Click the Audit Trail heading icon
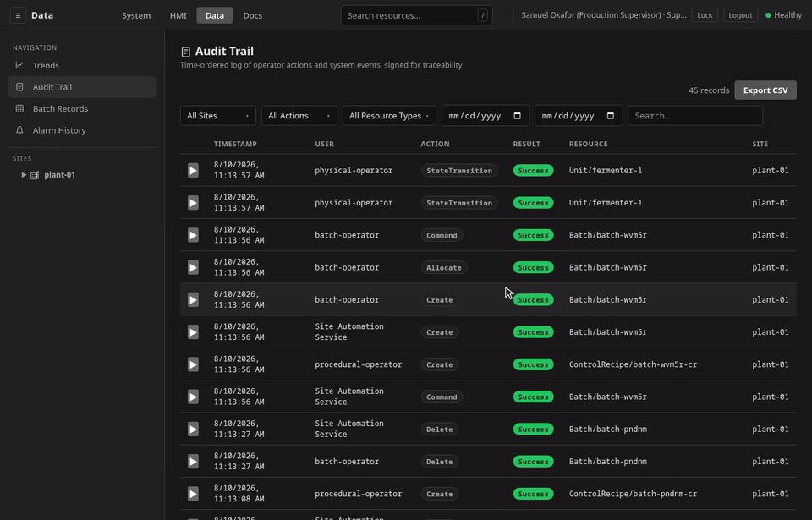The image size is (812, 520). point(185,52)
